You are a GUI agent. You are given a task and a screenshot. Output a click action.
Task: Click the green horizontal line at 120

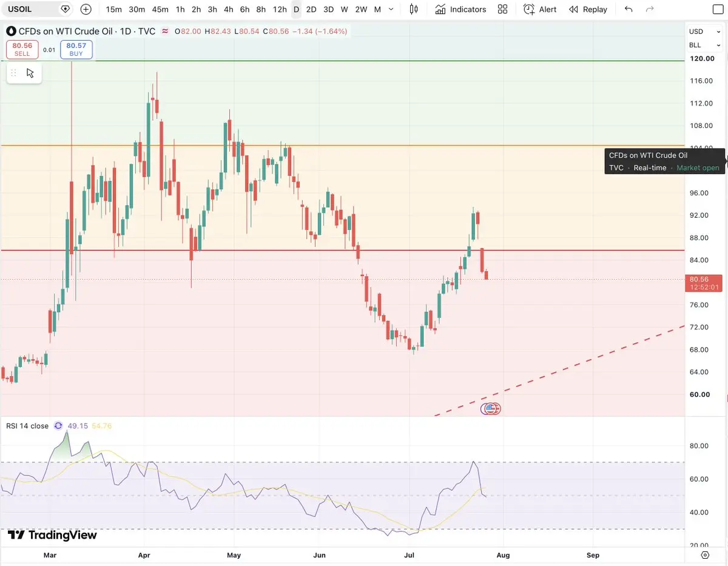pyautogui.click(x=343, y=61)
